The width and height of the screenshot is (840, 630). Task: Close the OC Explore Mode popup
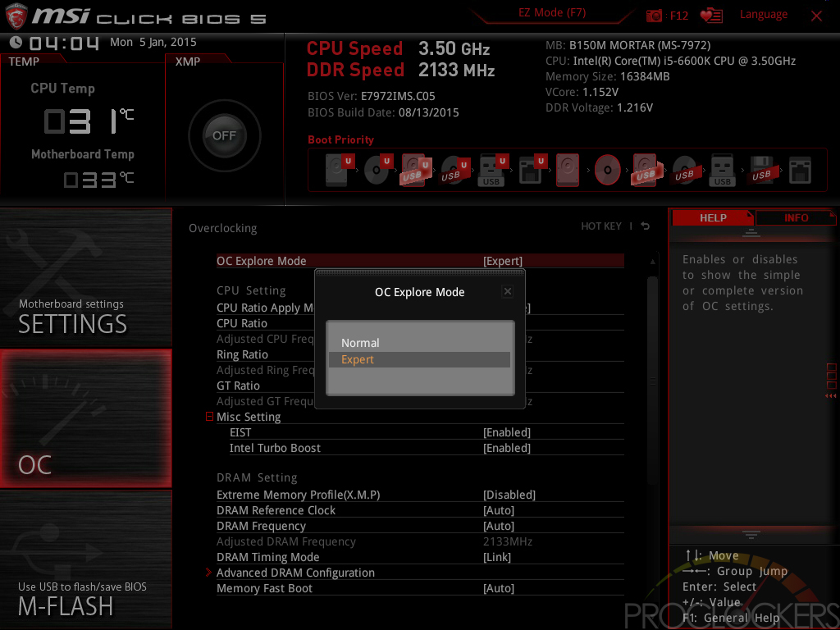point(507,291)
